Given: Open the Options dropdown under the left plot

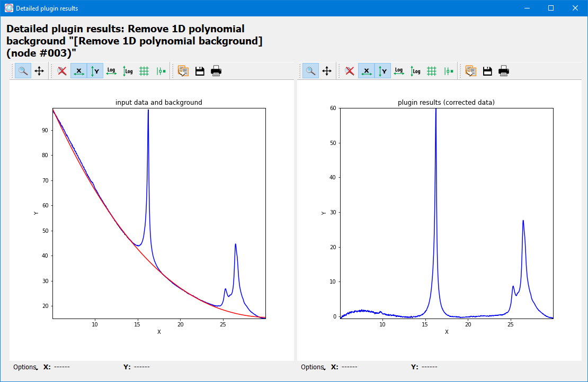Looking at the screenshot, I should point(25,367).
